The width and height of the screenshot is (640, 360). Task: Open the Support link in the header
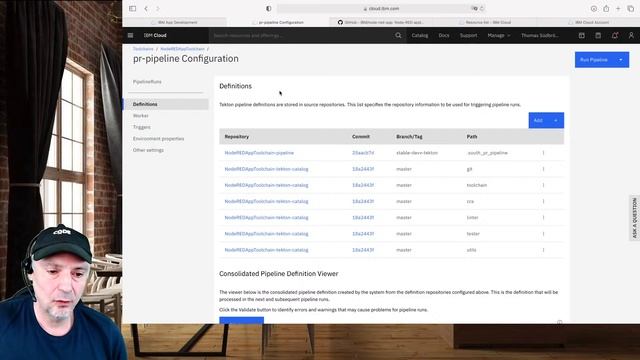(x=468, y=36)
